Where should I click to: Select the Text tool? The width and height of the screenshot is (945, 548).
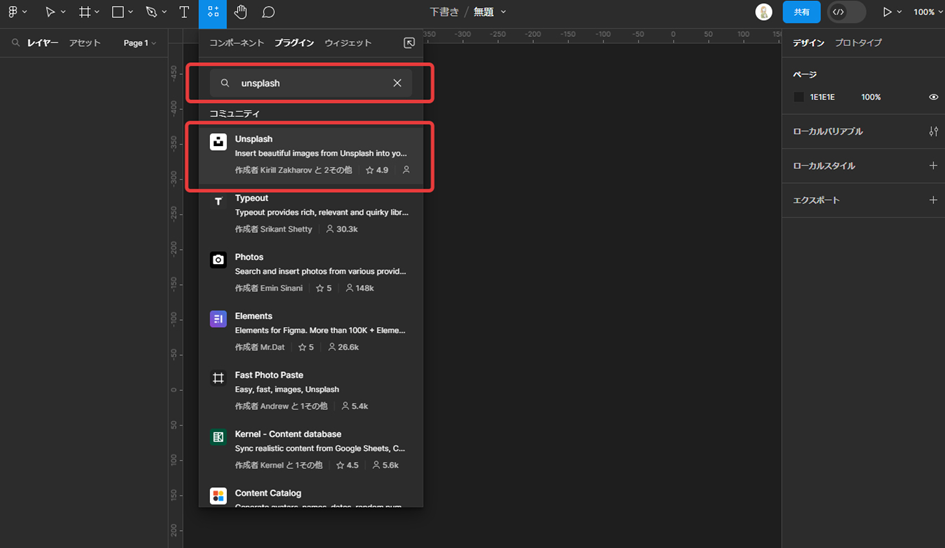pos(184,12)
